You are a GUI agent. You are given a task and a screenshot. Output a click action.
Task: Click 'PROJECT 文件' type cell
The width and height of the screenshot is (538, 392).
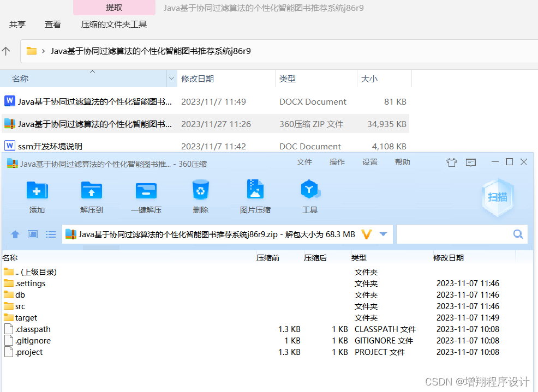[x=380, y=352]
